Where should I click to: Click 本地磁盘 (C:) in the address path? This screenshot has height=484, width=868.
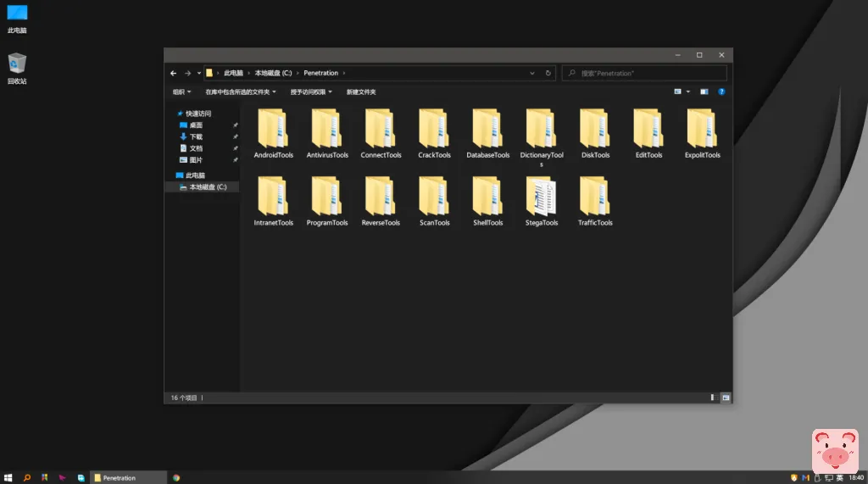click(273, 74)
